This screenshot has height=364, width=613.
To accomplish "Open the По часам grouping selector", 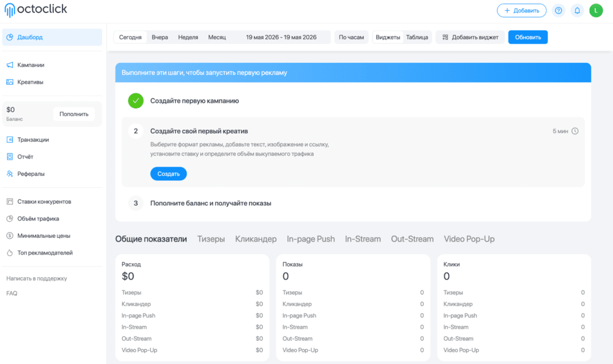I will [x=351, y=37].
